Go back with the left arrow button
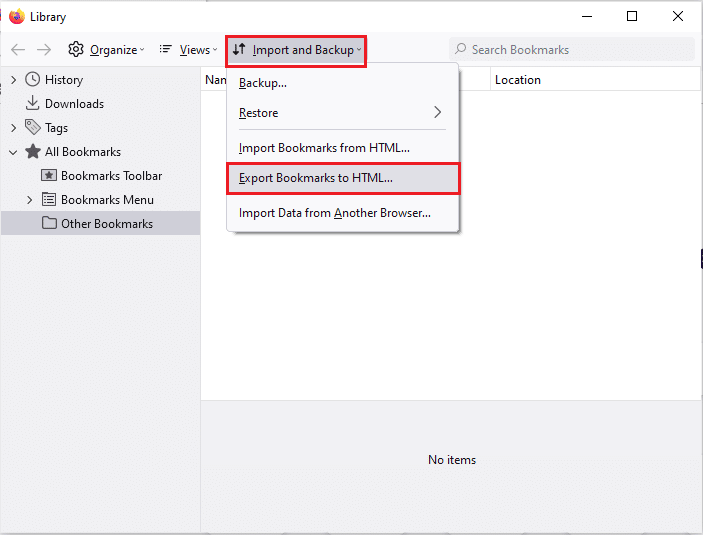Screen dimensions: 703x535 18,49
